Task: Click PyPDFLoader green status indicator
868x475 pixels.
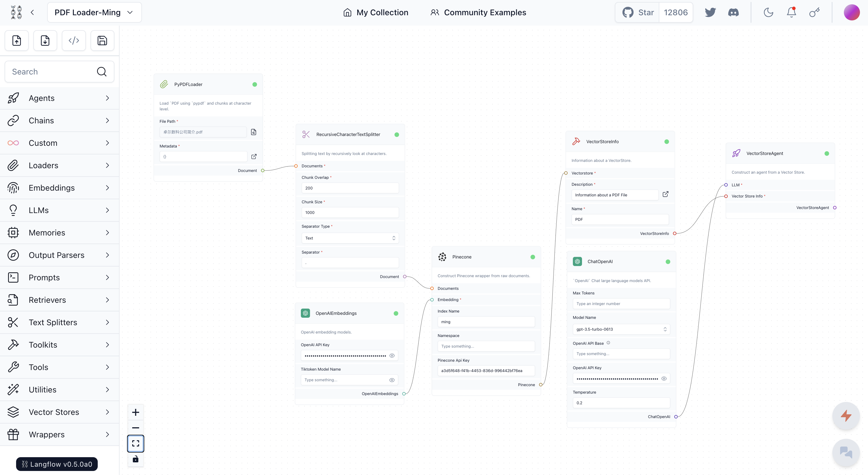Action: coord(255,84)
